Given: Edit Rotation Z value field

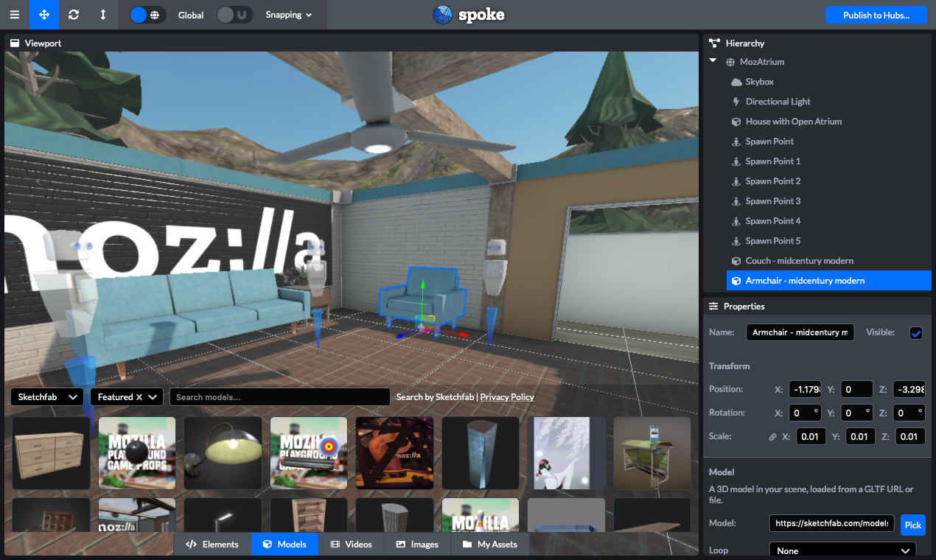Looking at the screenshot, I should coord(909,413).
